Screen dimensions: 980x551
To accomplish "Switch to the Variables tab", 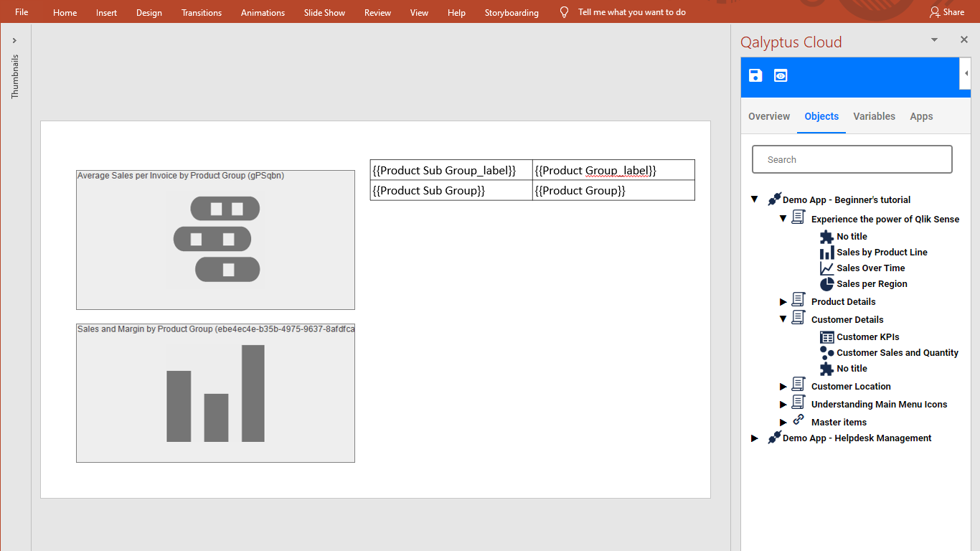I will 874,116.
